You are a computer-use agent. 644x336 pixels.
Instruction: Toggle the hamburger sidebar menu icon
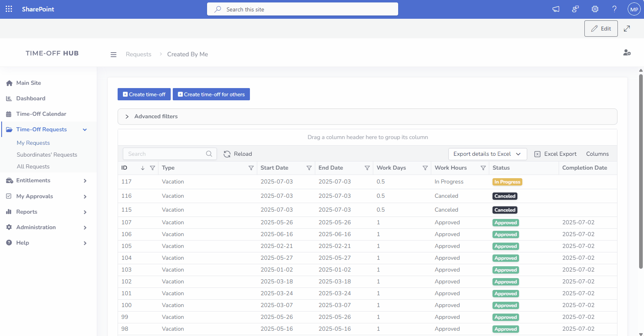[114, 55]
